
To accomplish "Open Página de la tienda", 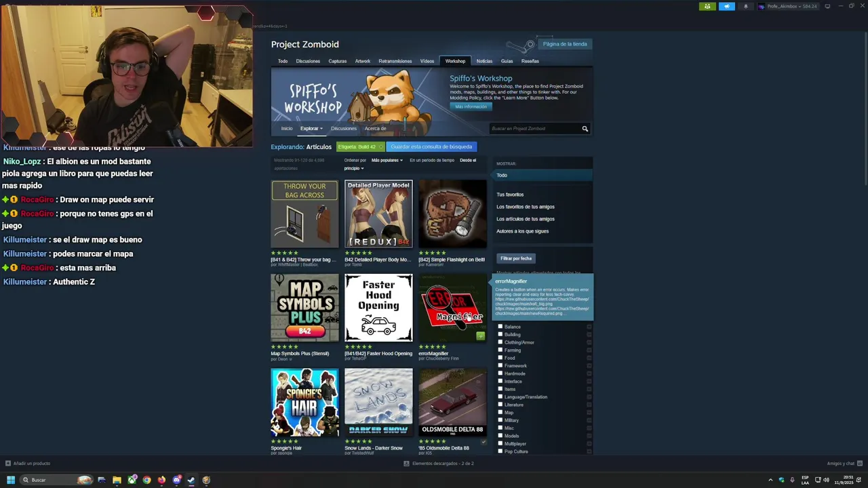I will click(565, 44).
